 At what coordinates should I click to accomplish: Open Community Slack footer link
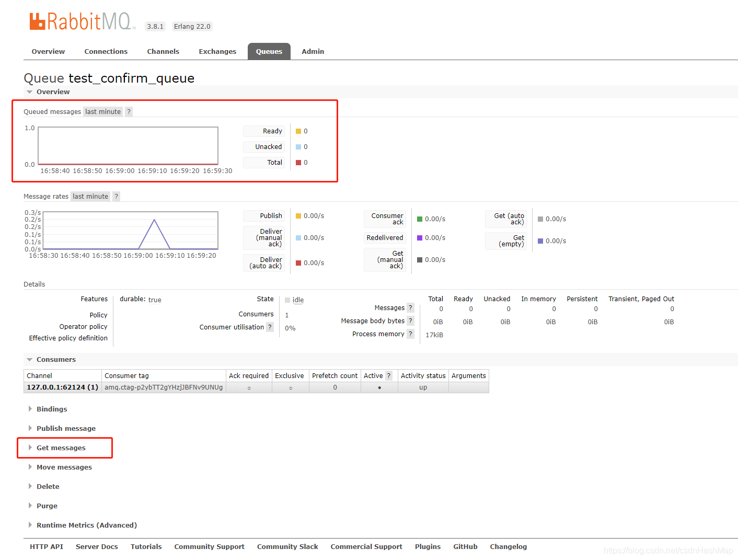tap(287, 546)
